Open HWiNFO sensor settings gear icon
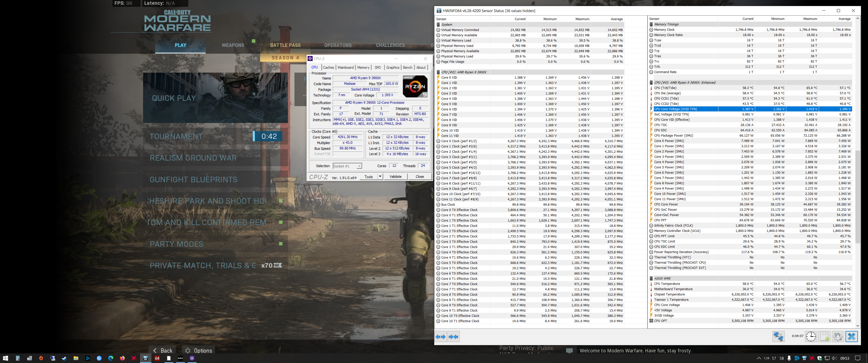The width and height of the screenshot is (868, 363). (838, 336)
